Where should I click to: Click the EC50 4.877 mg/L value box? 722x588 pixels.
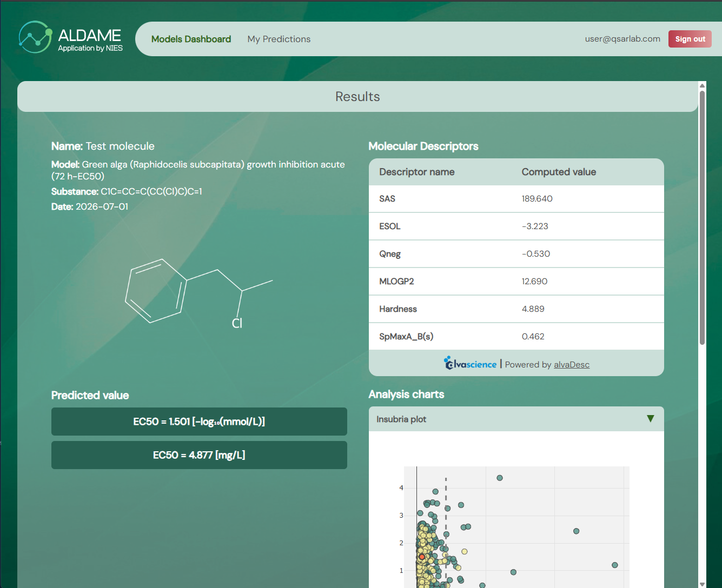tap(199, 455)
